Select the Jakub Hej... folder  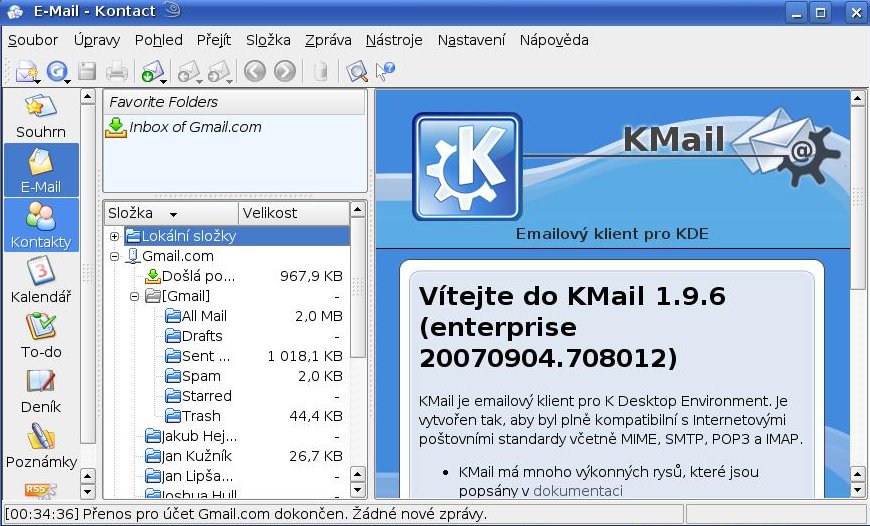tap(191, 436)
